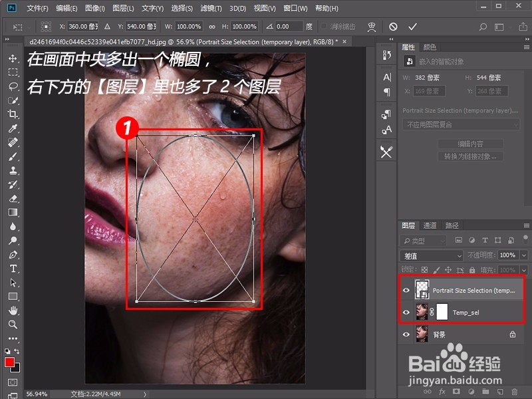Expand the status bar info arrow
This screenshot has width=532, height=399.
145,394
